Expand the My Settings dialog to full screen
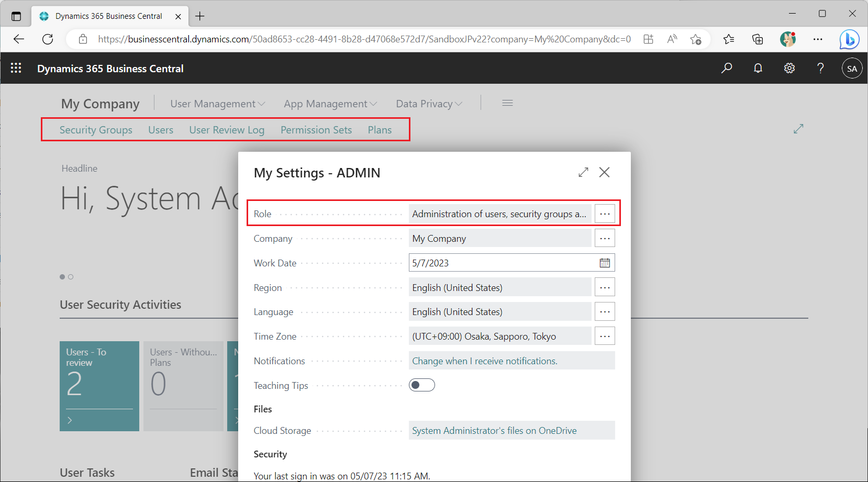This screenshot has width=868, height=482. [x=583, y=172]
